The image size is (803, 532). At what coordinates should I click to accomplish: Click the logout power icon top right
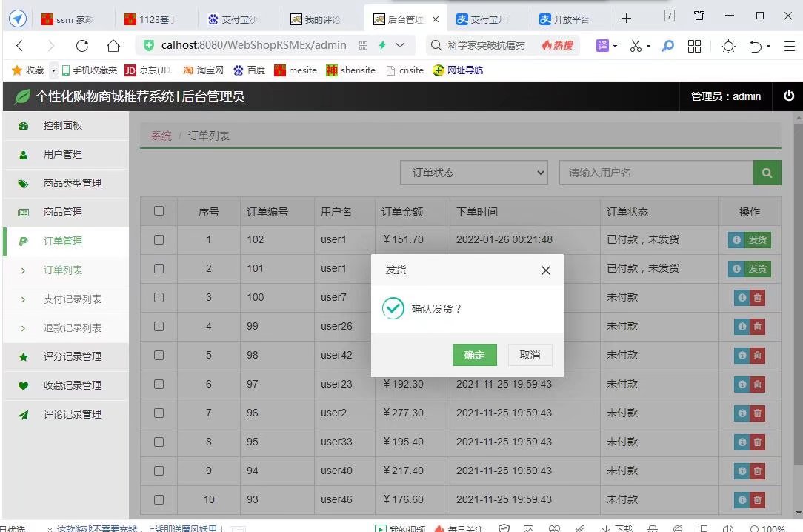[789, 96]
